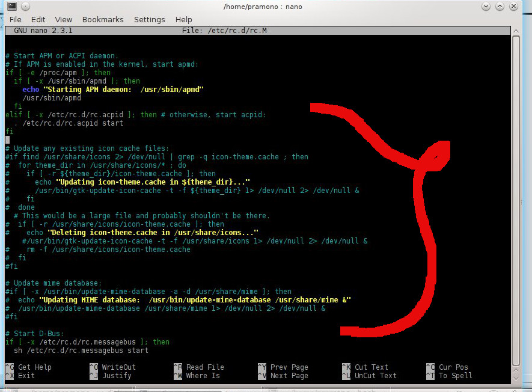
Task: Click the '^V Next Page' shortcut
Action: coord(283,376)
